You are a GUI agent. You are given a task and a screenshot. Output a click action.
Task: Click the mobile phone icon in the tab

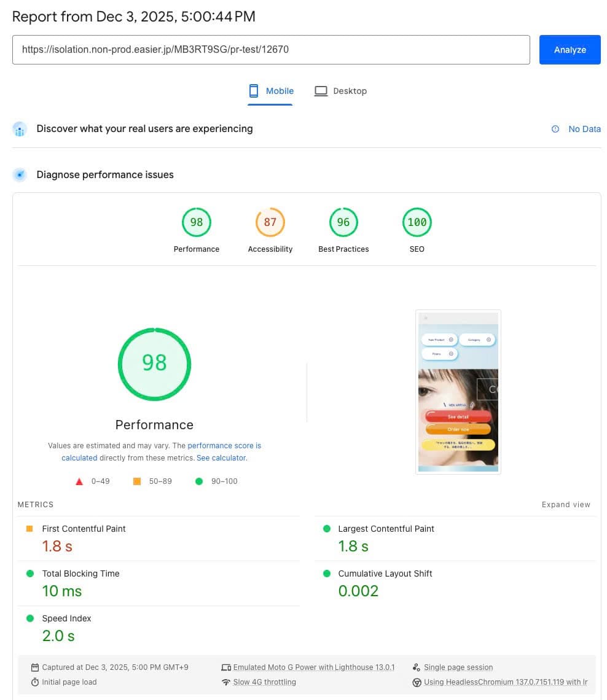tap(254, 91)
